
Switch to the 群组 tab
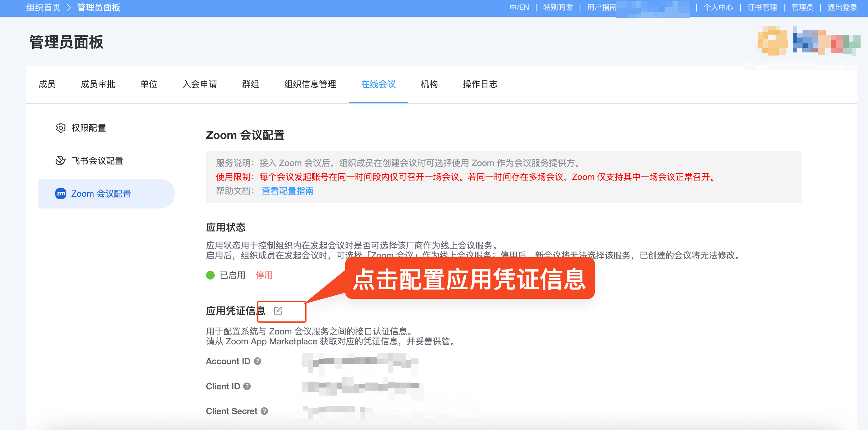pyautogui.click(x=250, y=84)
